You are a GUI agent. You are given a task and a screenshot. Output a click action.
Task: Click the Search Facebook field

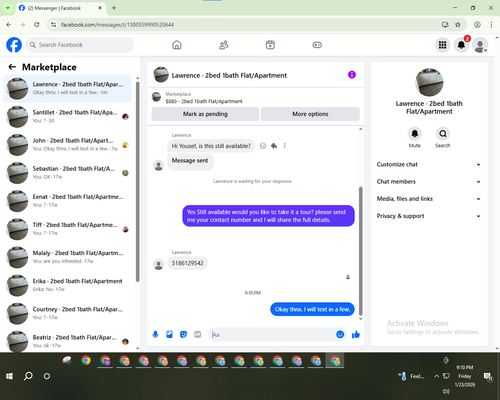(80, 45)
